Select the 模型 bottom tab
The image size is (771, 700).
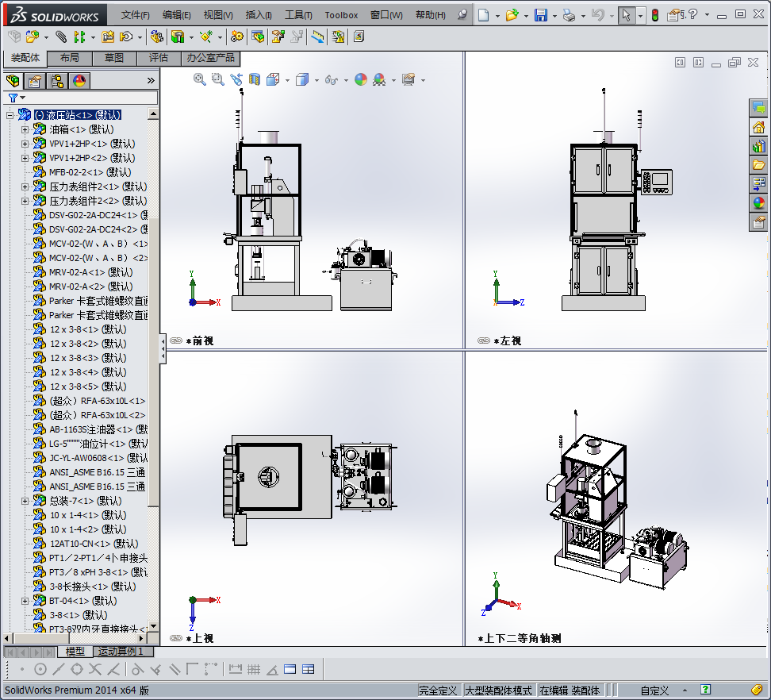tap(75, 652)
